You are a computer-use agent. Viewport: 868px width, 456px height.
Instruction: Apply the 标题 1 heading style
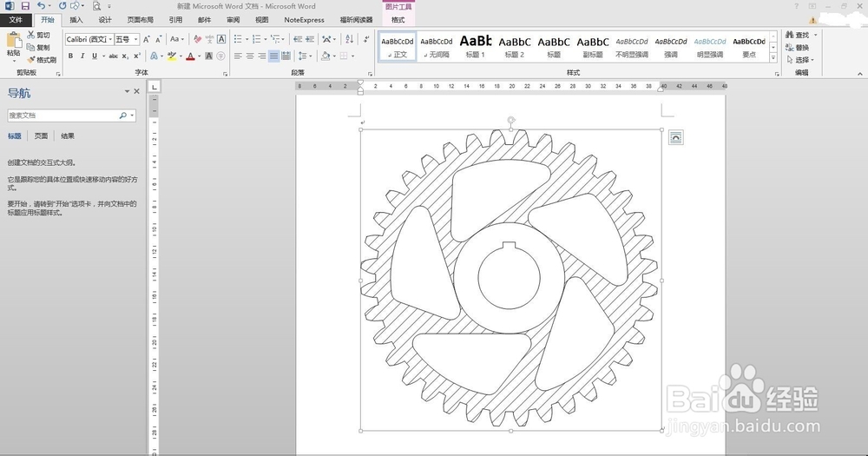click(476, 47)
